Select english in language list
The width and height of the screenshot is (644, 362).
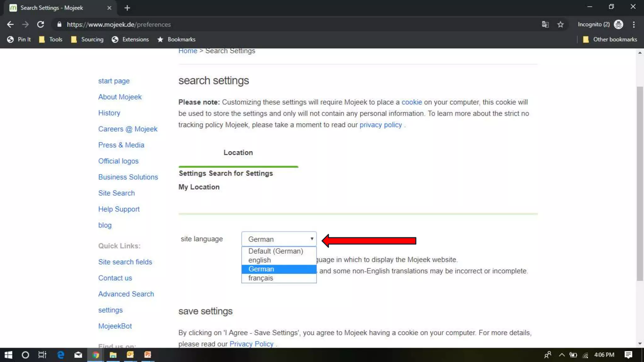pos(259,260)
